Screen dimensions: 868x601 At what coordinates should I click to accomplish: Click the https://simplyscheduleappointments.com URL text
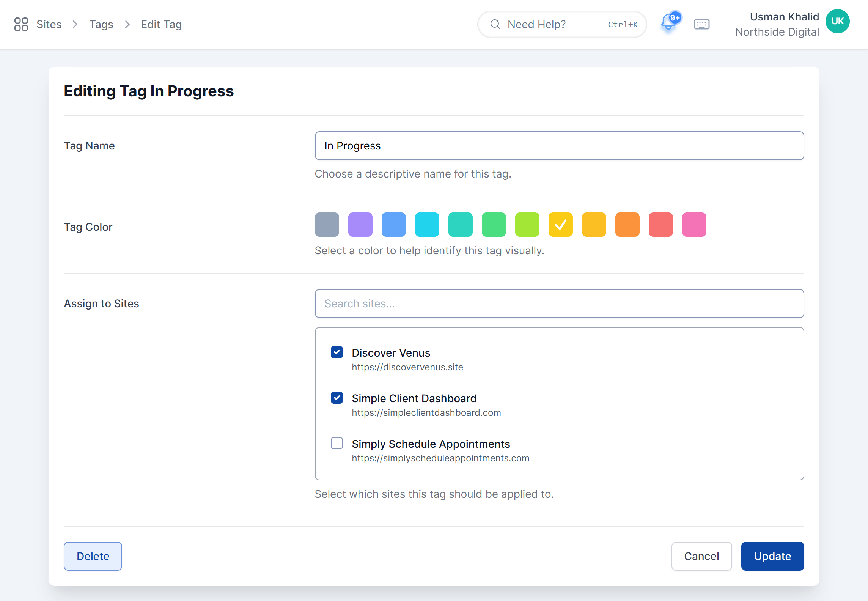(x=440, y=458)
